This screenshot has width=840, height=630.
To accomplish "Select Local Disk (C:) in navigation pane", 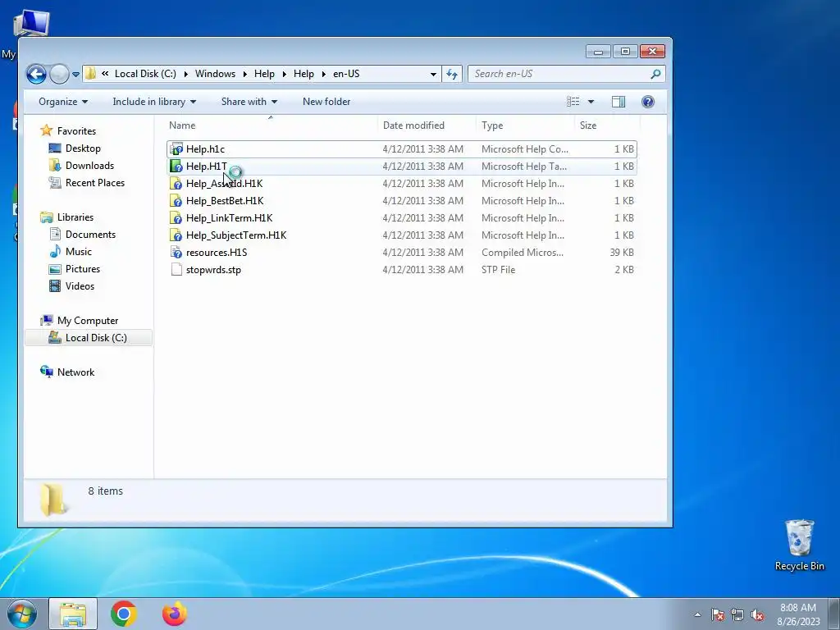I will coord(96,337).
